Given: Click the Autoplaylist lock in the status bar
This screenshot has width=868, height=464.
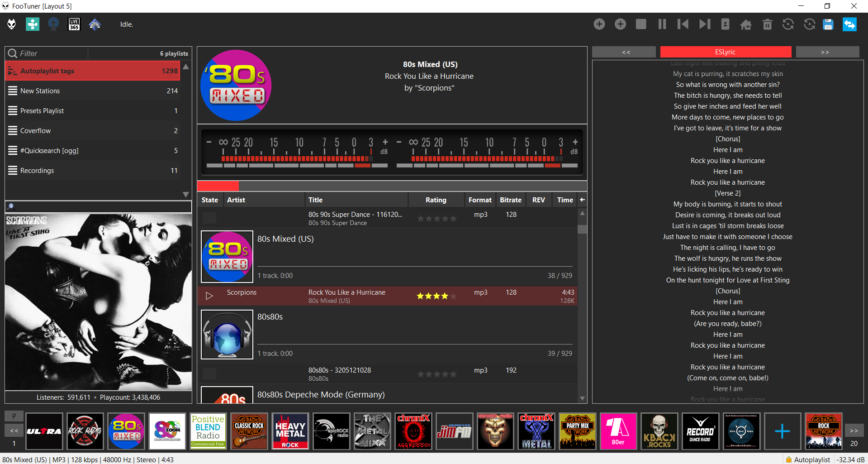Looking at the screenshot, I should 808,459.
